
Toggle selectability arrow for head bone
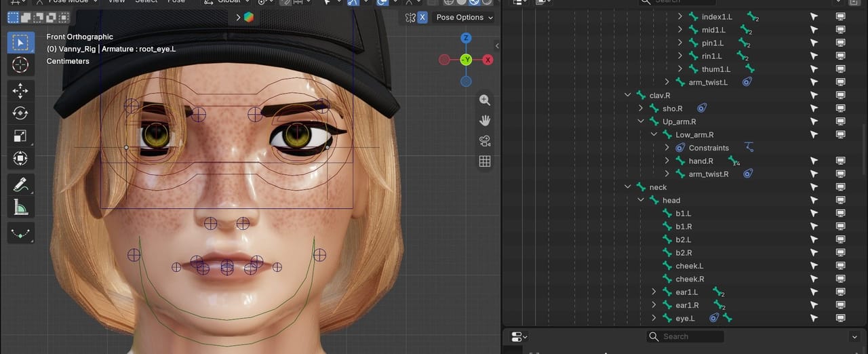click(814, 200)
